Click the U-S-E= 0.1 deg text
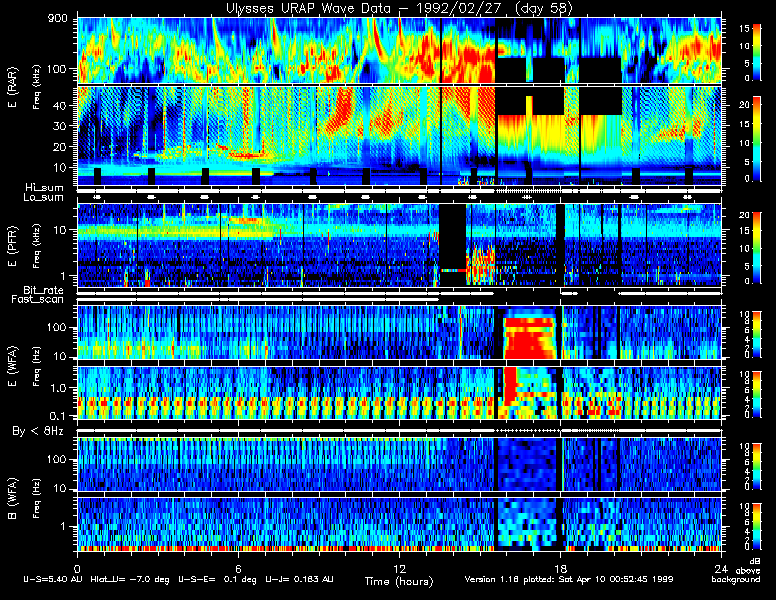The width and height of the screenshot is (776, 600). [217, 579]
